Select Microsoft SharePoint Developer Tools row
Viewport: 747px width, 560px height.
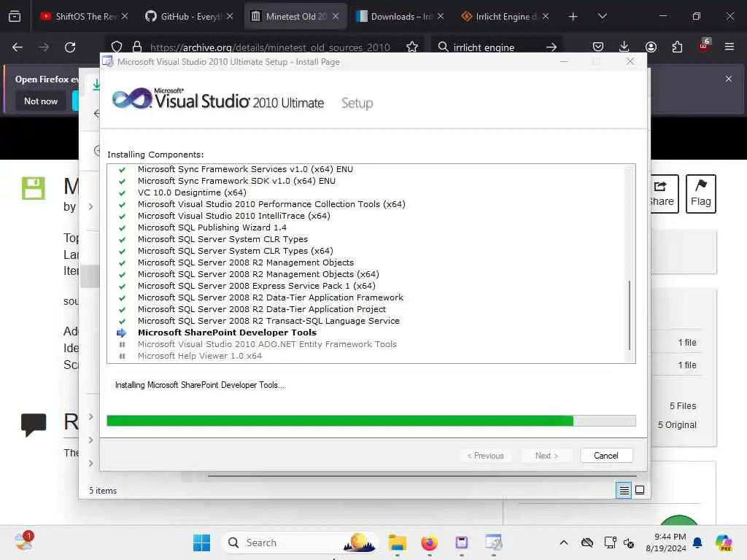tap(227, 332)
